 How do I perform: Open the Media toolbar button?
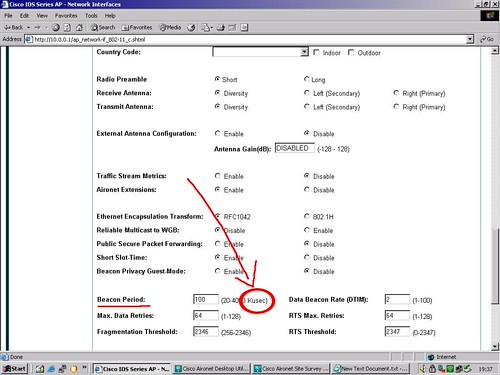click(170, 28)
